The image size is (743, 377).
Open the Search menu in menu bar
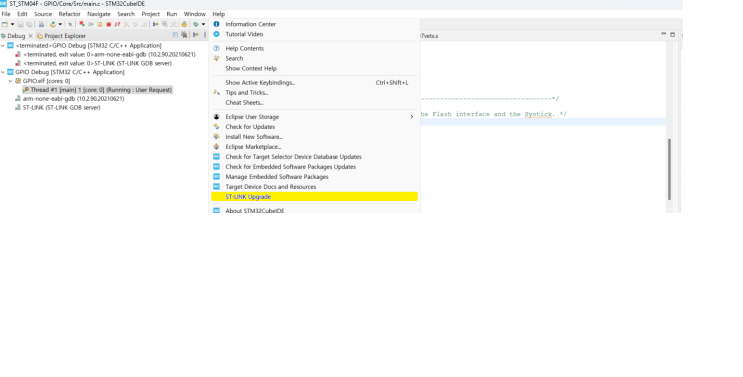pos(126,14)
